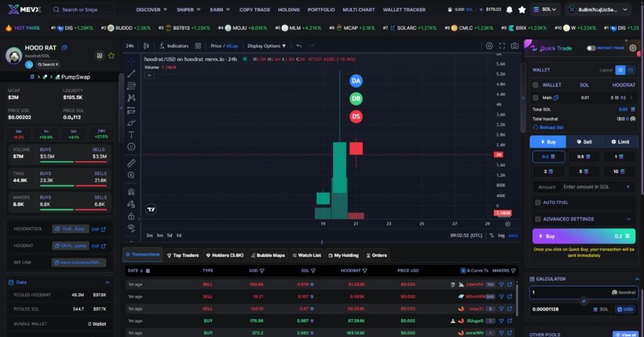Open favorites star in top bar
The height and width of the screenshot is (337, 644).
click(521, 9)
